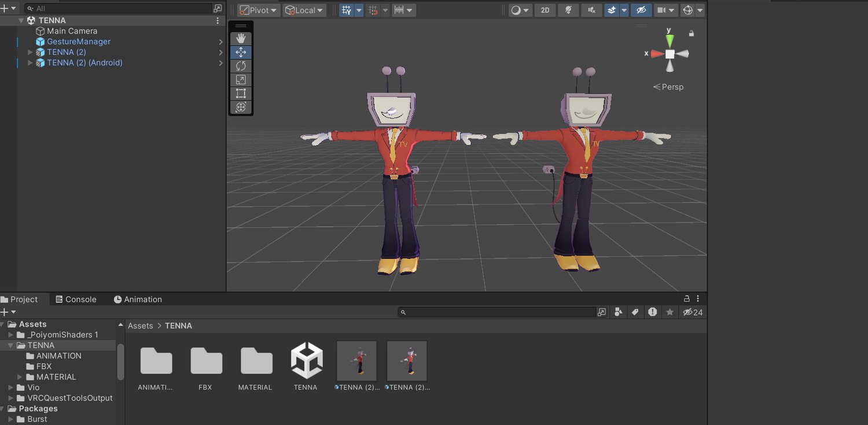Select the Scale tool
868x425 pixels.
(x=241, y=80)
